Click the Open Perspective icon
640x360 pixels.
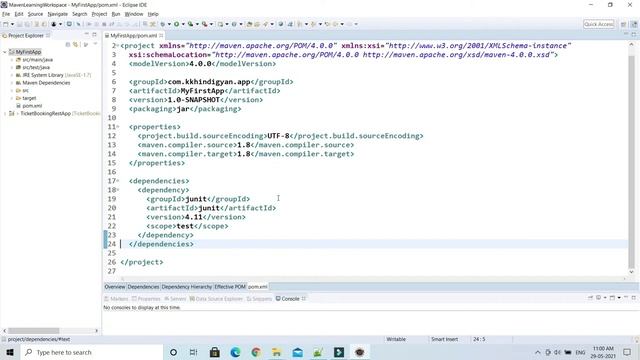[623, 24]
